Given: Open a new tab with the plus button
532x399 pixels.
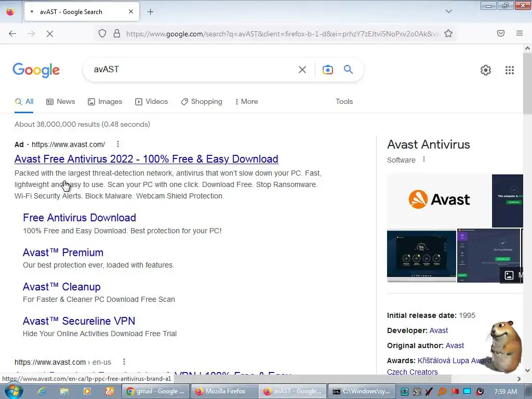Looking at the screenshot, I should coord(151,12).
